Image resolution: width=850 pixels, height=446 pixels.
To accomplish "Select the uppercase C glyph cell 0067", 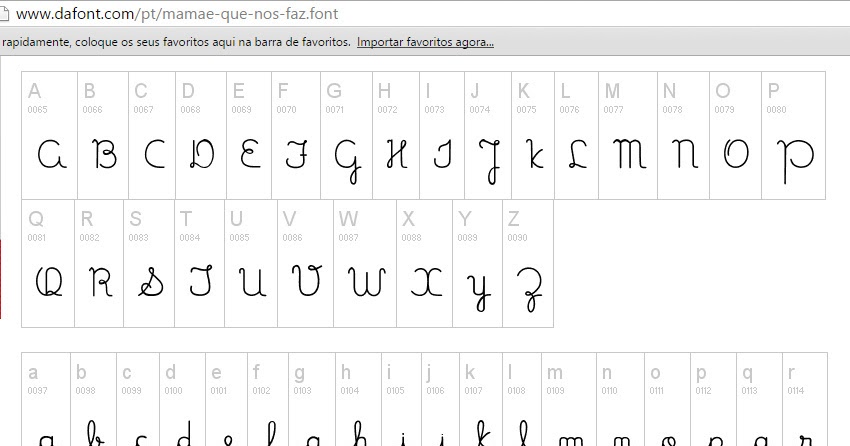I will point(152,135).
